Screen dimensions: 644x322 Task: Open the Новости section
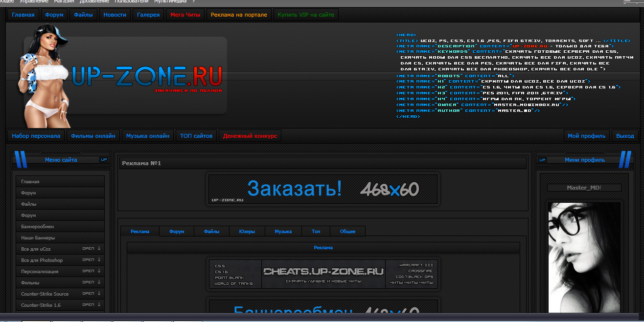coord(115,15)
